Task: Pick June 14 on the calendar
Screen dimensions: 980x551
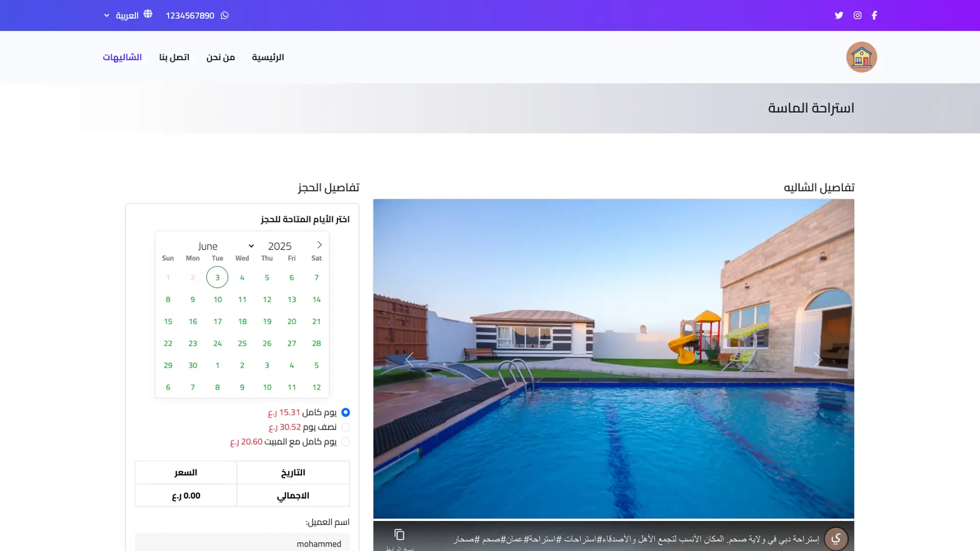Action: click(x=316, y=299)
